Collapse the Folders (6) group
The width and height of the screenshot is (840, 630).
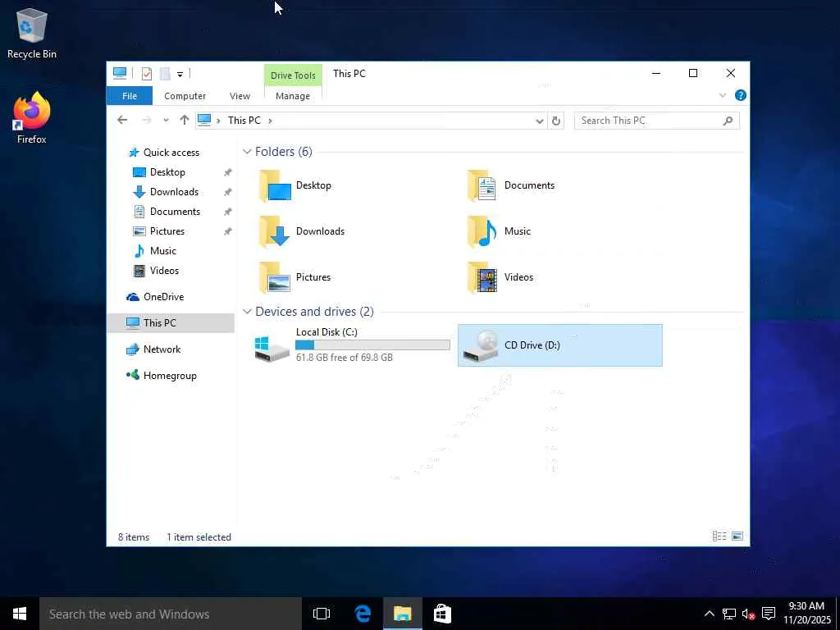pyautogui.click(x=247, y=152)
